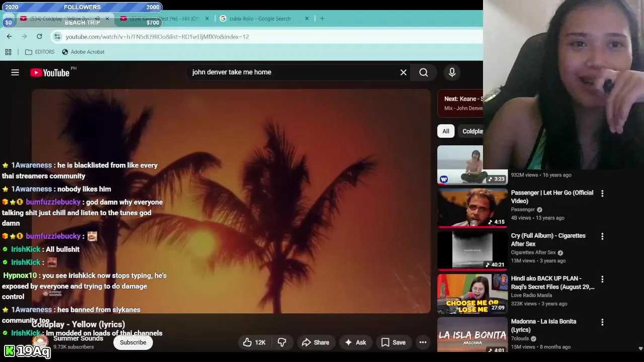Image resolution: width=644 pixels, height=362 pixels.
Task: Visit the 7clouds channel name
Action: [x=520, y=338]
